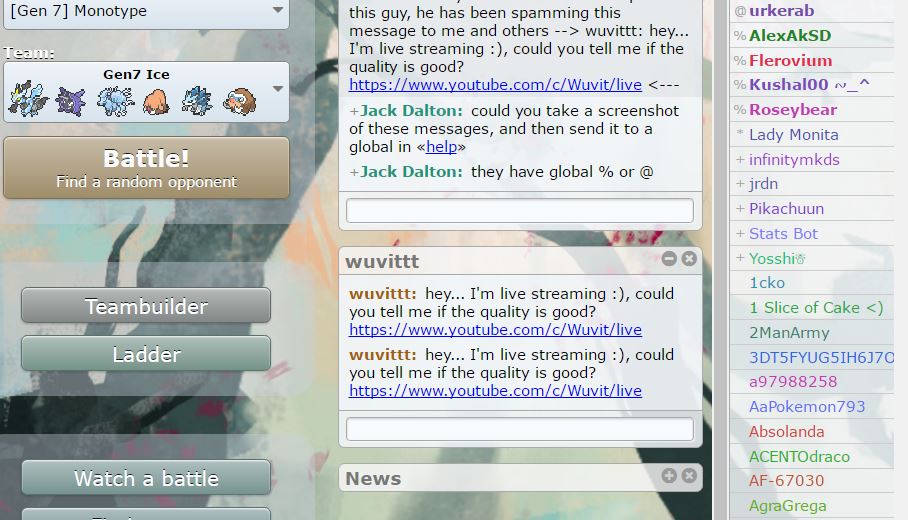
Task: Click the wuvittt chat window title
Action: 382,261
